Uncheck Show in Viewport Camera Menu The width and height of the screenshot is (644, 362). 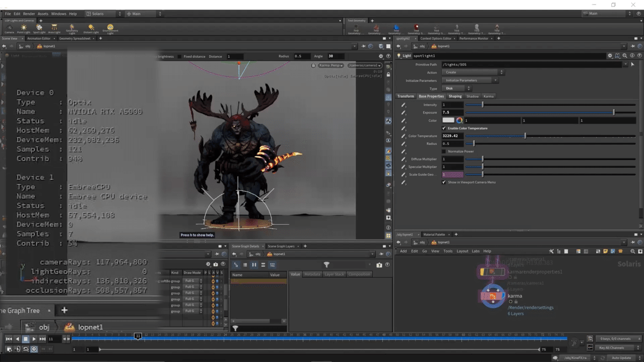[x=444, y=182]
